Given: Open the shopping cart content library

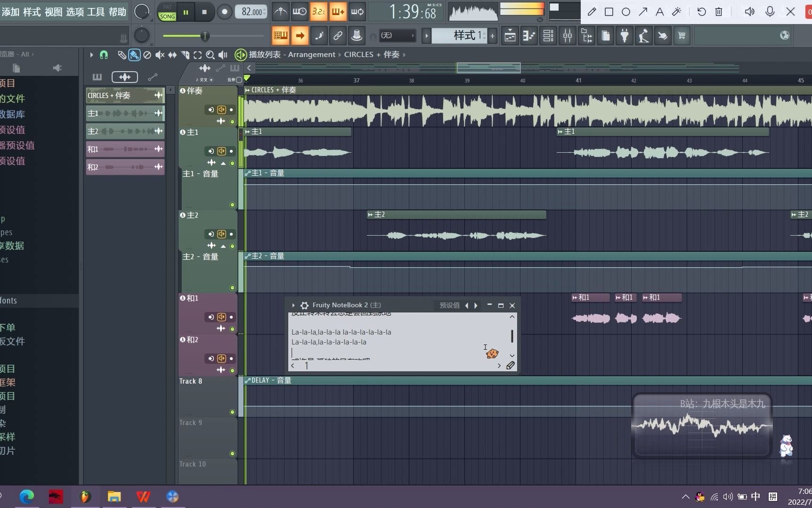Looking at the screenshot, I should point(682,36).
